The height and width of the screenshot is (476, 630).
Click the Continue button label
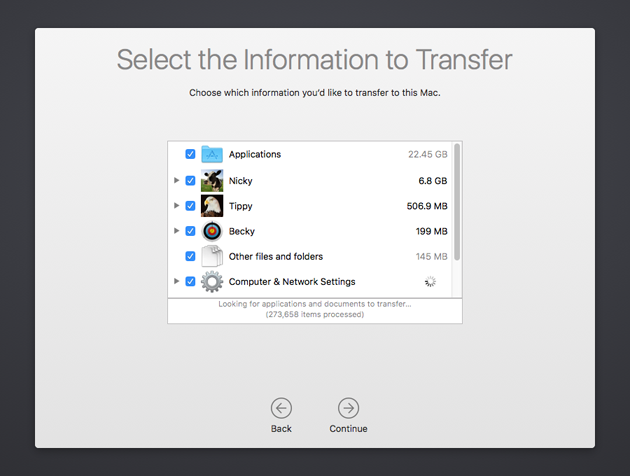[348, 429]
